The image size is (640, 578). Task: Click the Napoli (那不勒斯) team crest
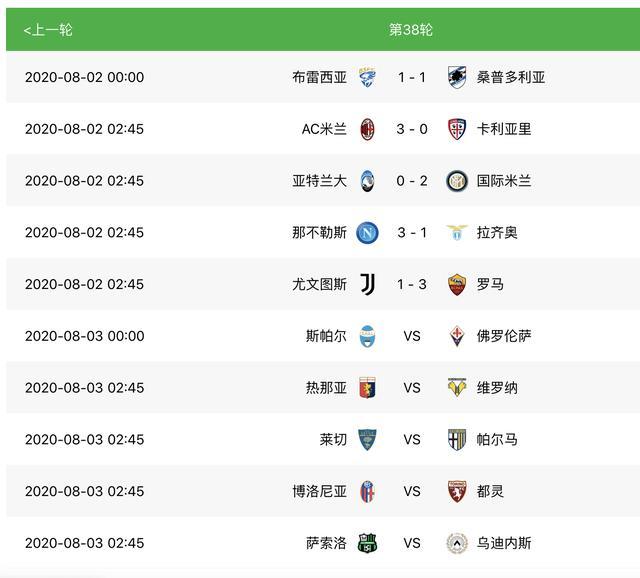click(x=368, y=233)
